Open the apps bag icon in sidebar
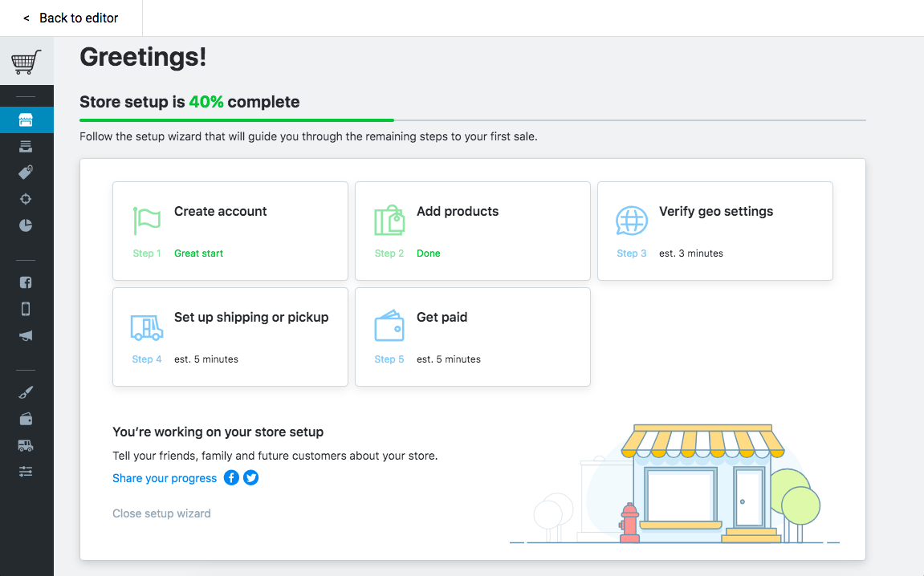 pos(26,418)
